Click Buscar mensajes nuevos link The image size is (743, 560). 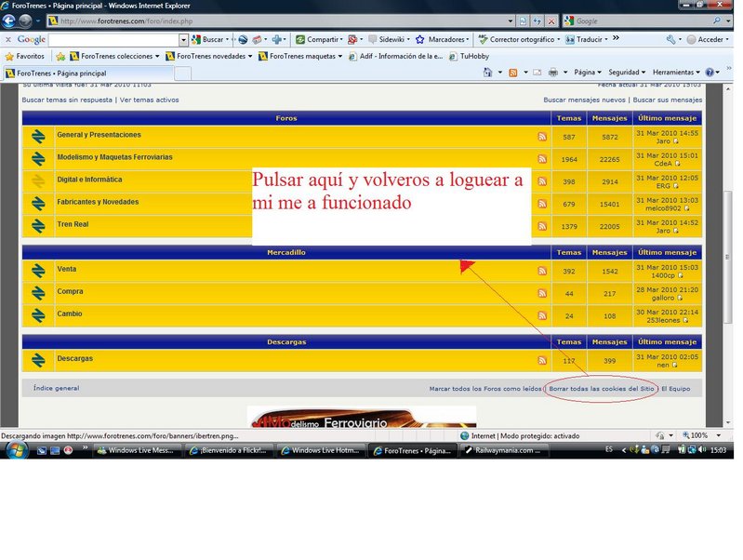(584, 100)
